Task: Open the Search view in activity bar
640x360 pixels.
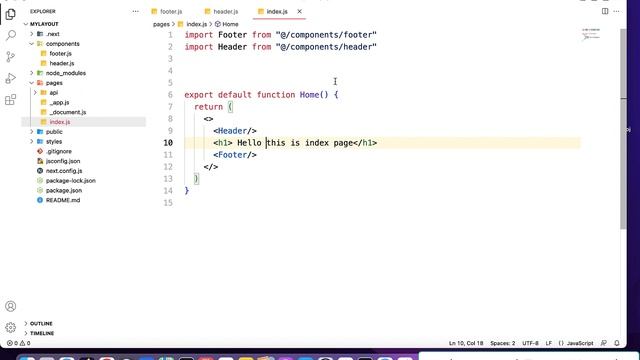Action: tap(11, 36)
